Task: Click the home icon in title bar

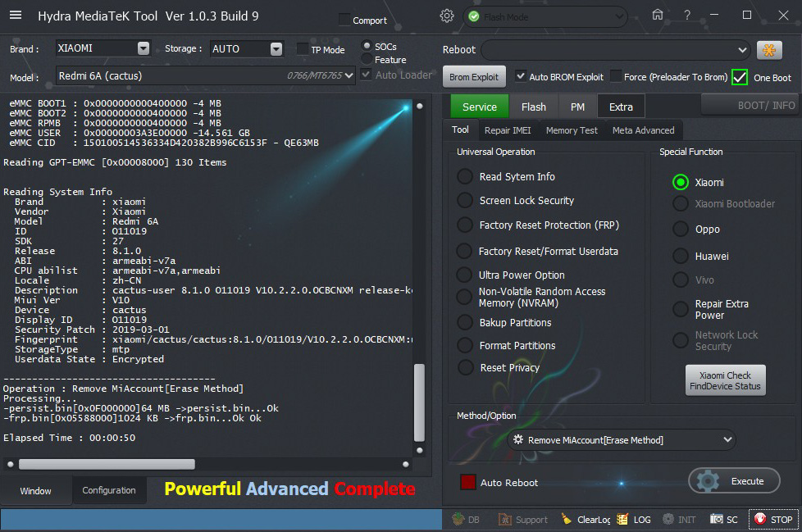Action: pyautogui.click(x=657, y=16)
